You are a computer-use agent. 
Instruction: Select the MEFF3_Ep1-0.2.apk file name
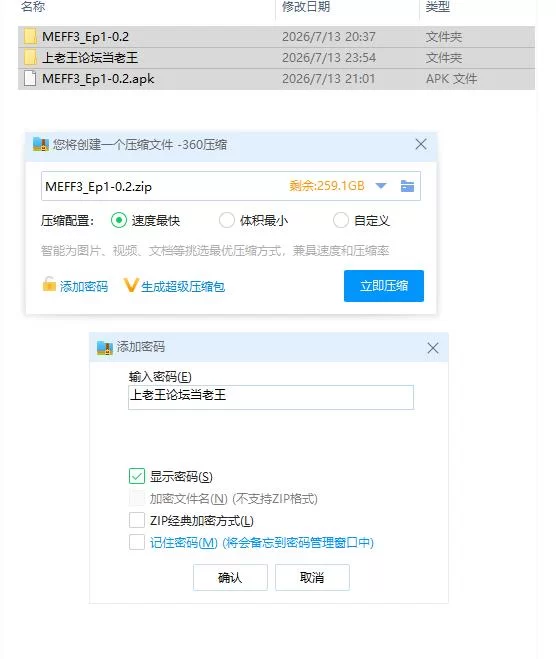pyautogui.click(x=98, y=79)
